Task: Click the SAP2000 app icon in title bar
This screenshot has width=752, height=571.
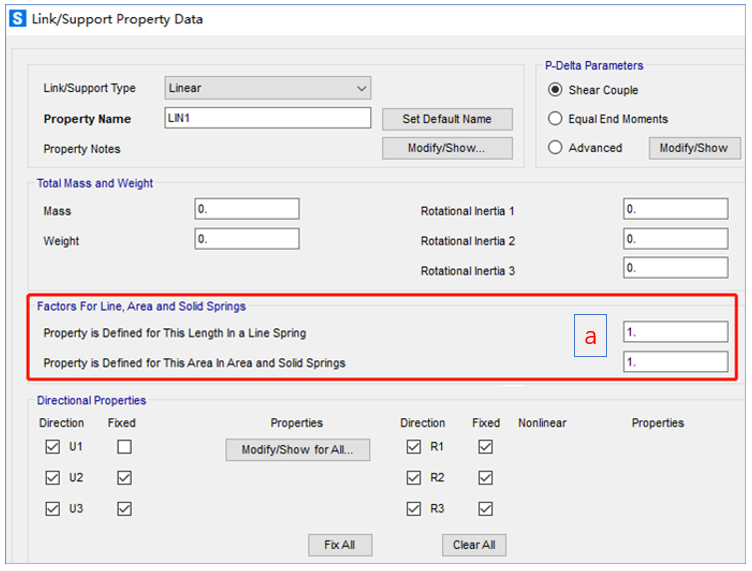Action: (17, 19)
